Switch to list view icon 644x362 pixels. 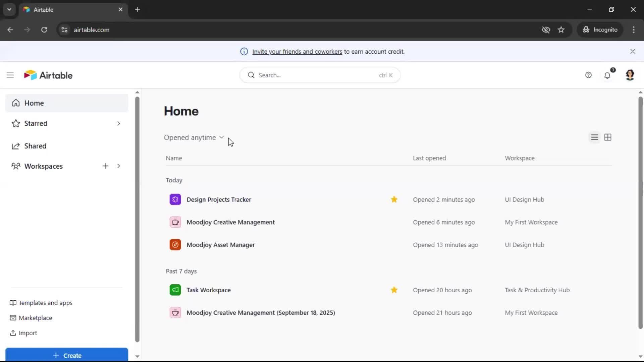pos(594,137)
